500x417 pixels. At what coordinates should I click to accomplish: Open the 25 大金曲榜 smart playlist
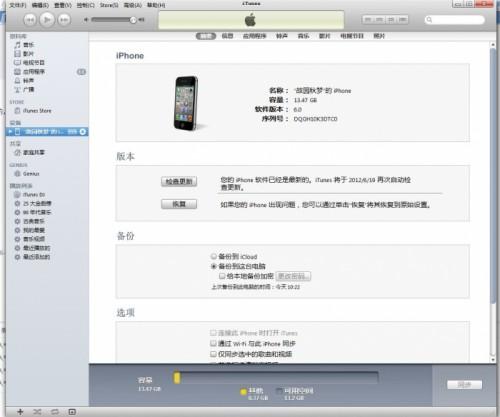pos(33,203)
